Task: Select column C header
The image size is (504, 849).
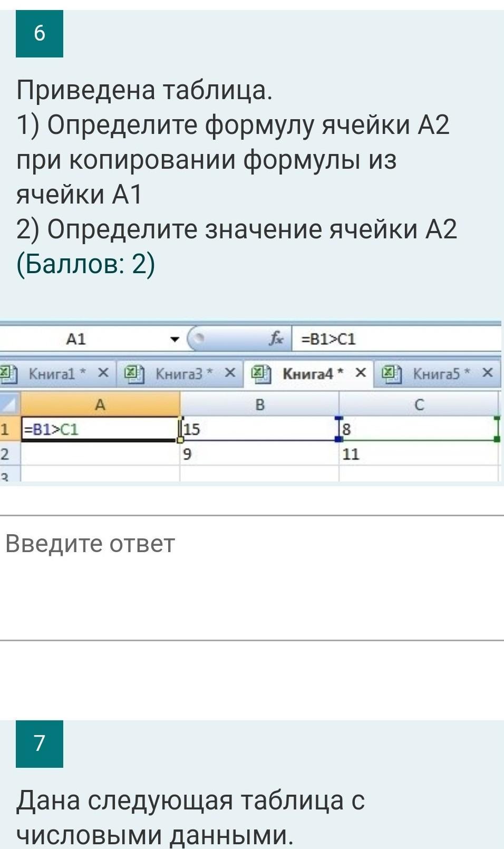Action: click(419, 404)
